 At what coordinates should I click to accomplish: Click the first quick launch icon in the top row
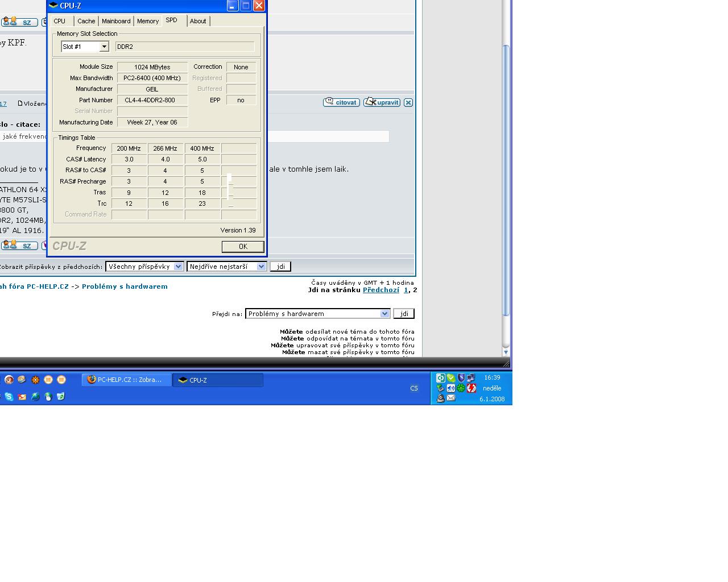coord(9,379)
